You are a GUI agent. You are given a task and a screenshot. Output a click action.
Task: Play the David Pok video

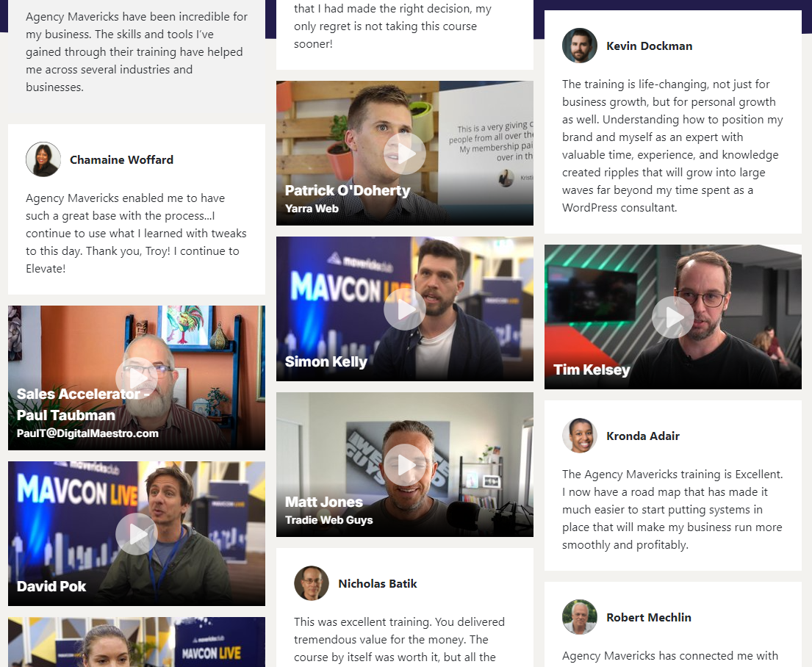136,534
